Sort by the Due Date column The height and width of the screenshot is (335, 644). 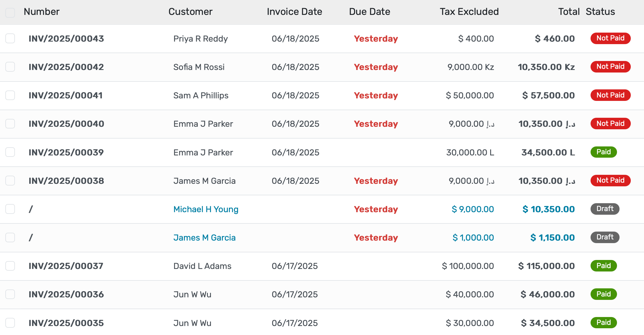(x=369, y=12)
